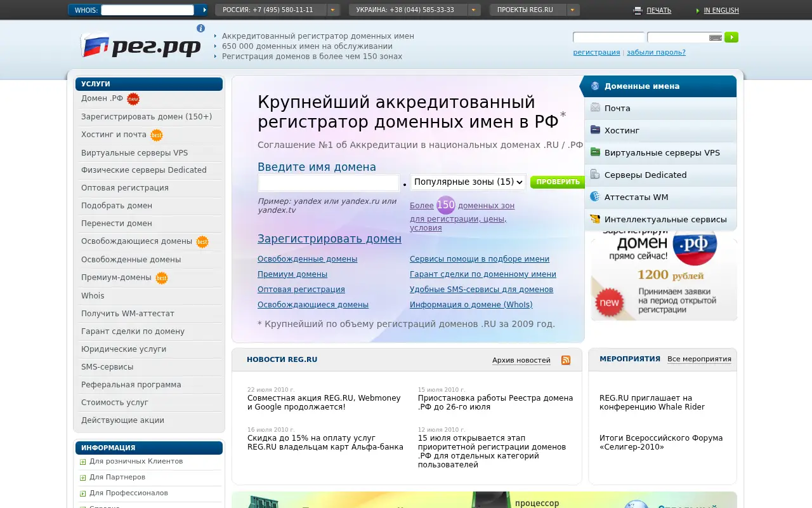
Task: Click the green login arrow button
Action: 731,37
